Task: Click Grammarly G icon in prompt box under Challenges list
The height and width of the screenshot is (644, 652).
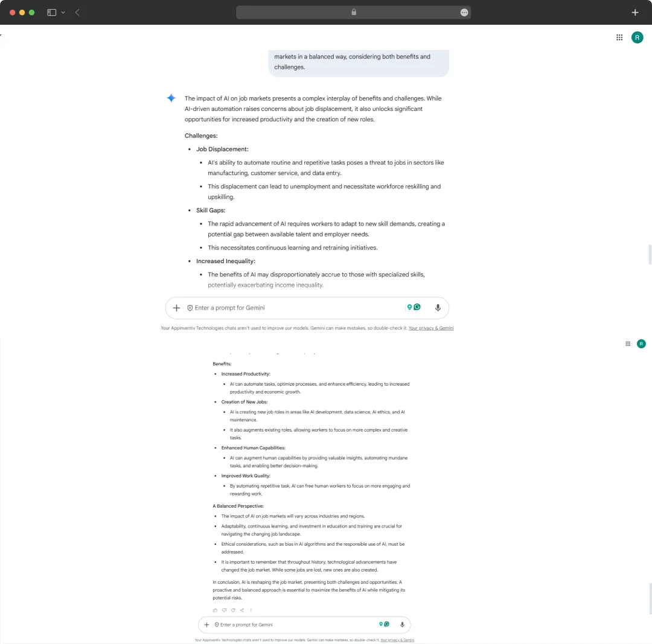Action: click(417, 307)
